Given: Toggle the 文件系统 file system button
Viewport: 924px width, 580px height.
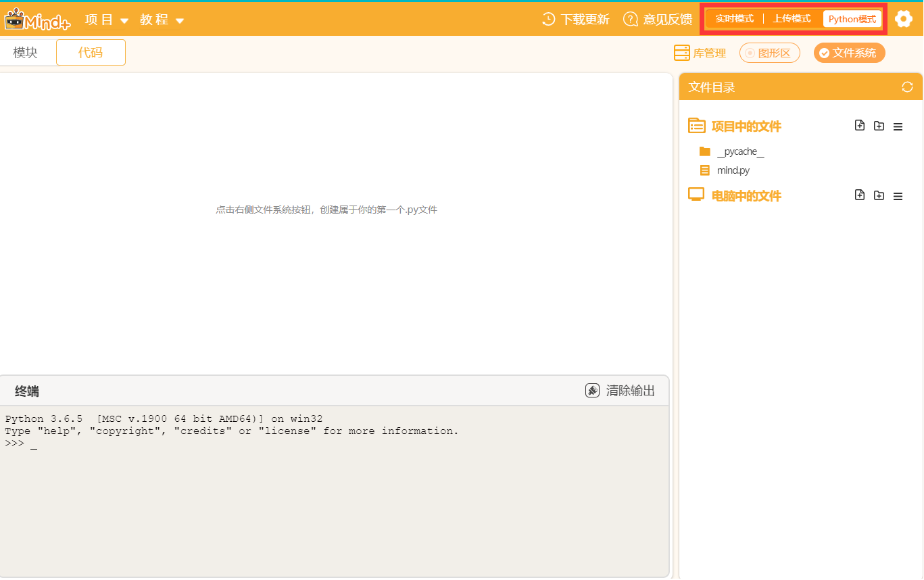Looking at the screenshot, I should [850, 53].
